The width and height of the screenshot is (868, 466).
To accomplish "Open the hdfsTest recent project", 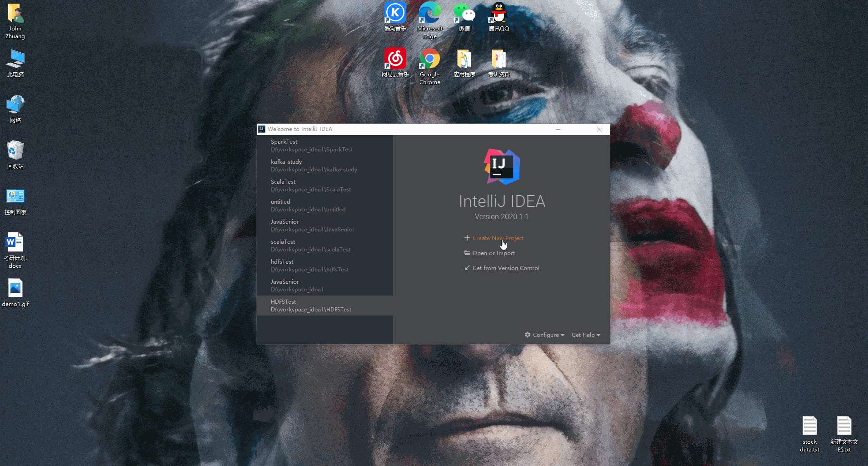I will [325, 266].
